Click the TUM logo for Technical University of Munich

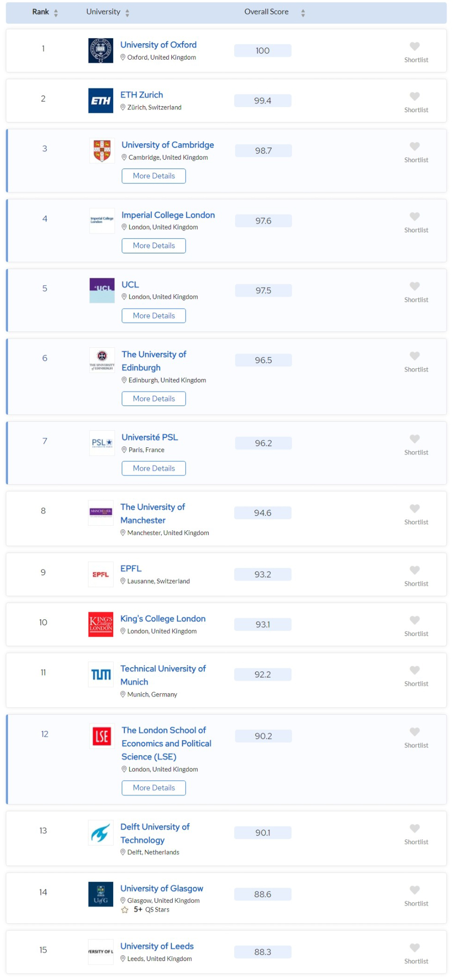101,675
